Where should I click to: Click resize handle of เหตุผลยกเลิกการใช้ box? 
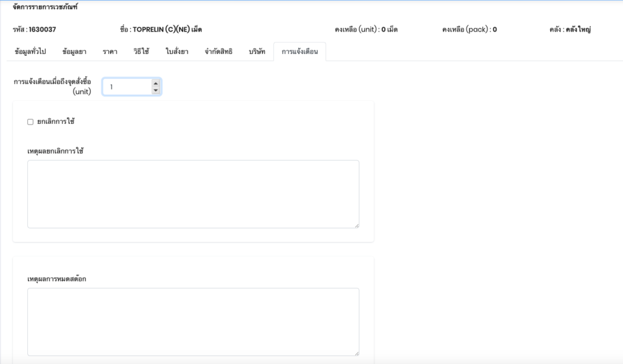pyautogui.click(x=357, y=225)
